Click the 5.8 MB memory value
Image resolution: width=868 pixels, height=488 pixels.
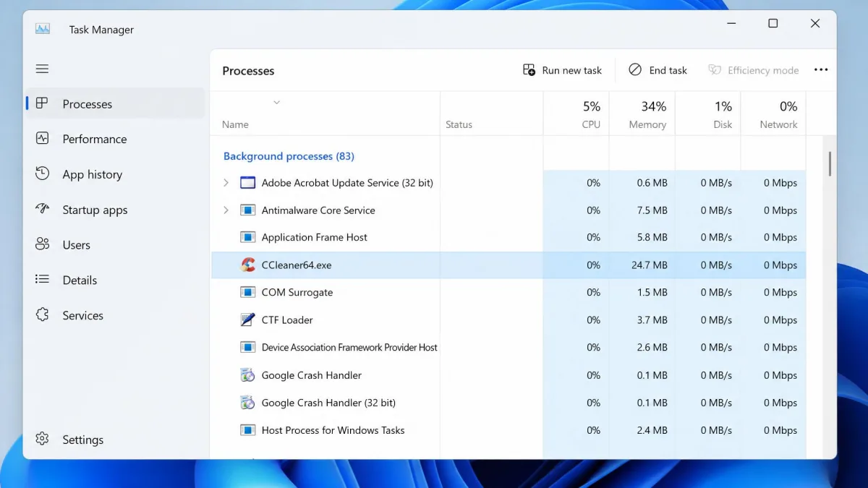652,237
